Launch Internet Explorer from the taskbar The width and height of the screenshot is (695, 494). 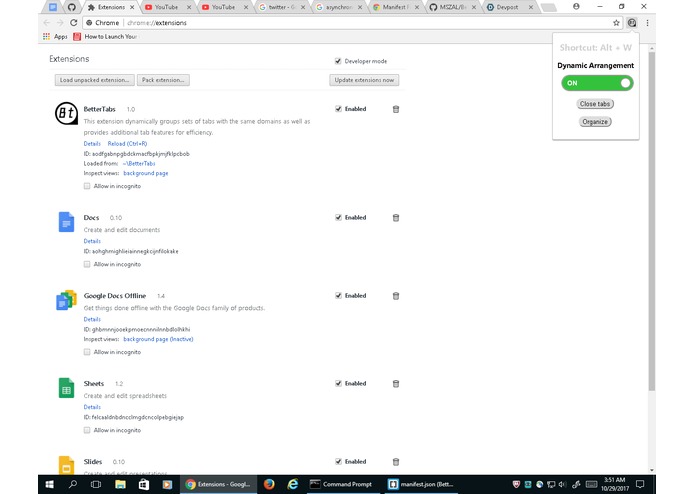(293, 484)
